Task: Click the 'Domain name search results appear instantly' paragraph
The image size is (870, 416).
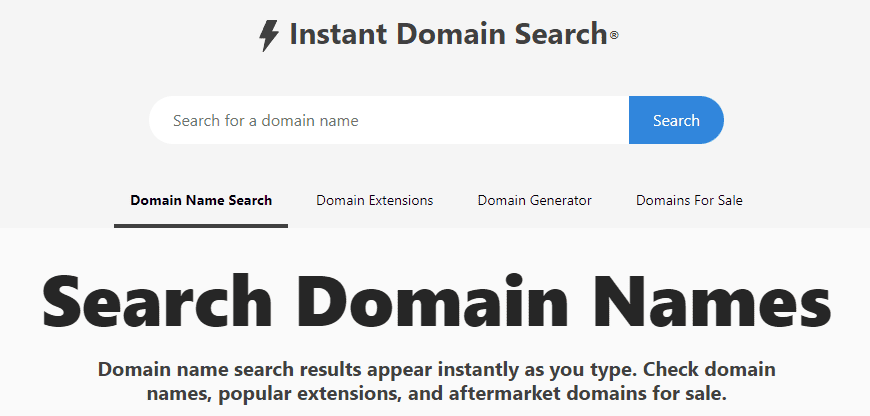Action: point(436,382)
